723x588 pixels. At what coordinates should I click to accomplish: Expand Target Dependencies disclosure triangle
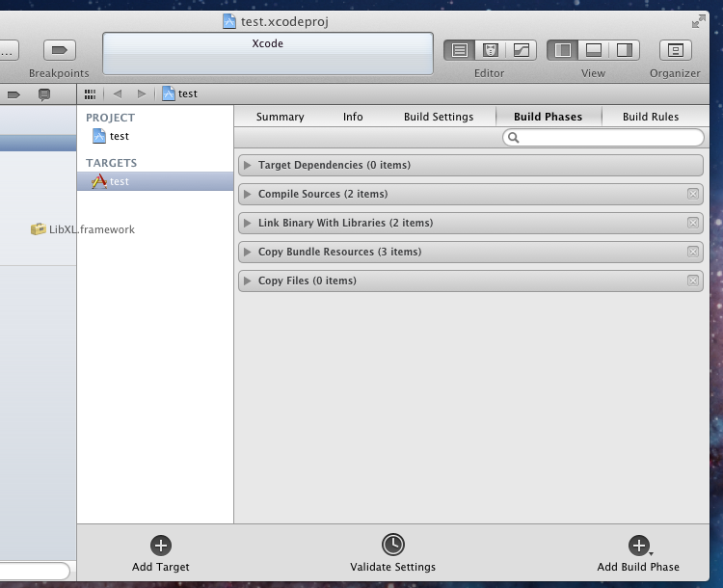248,165
